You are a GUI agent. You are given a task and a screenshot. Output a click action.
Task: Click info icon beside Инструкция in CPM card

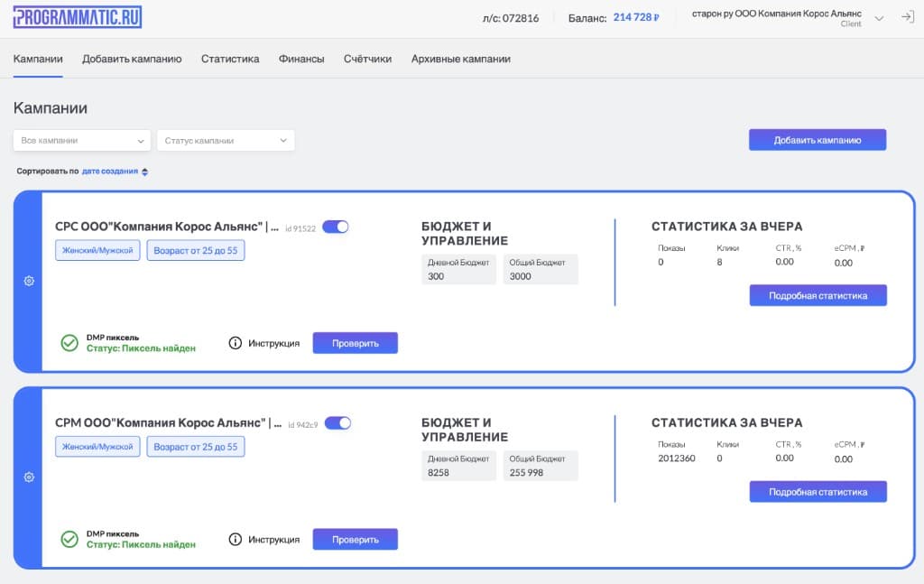point(236,539)
